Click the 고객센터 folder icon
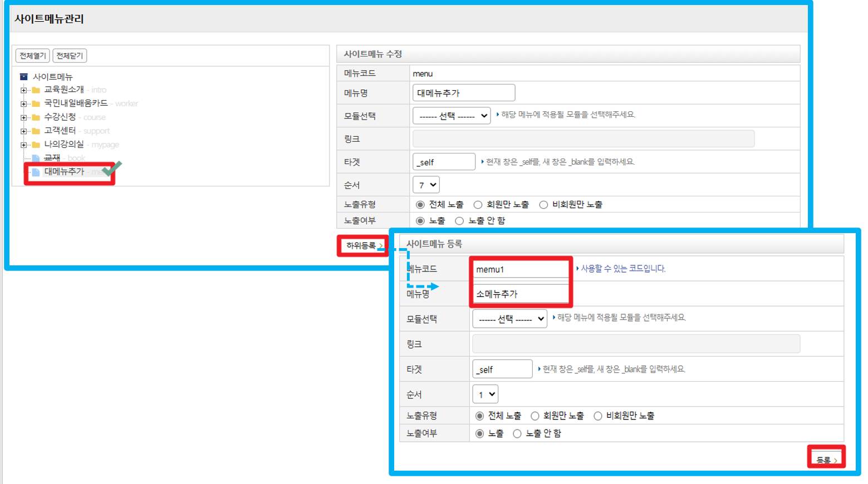 click(x=36, y=131)
